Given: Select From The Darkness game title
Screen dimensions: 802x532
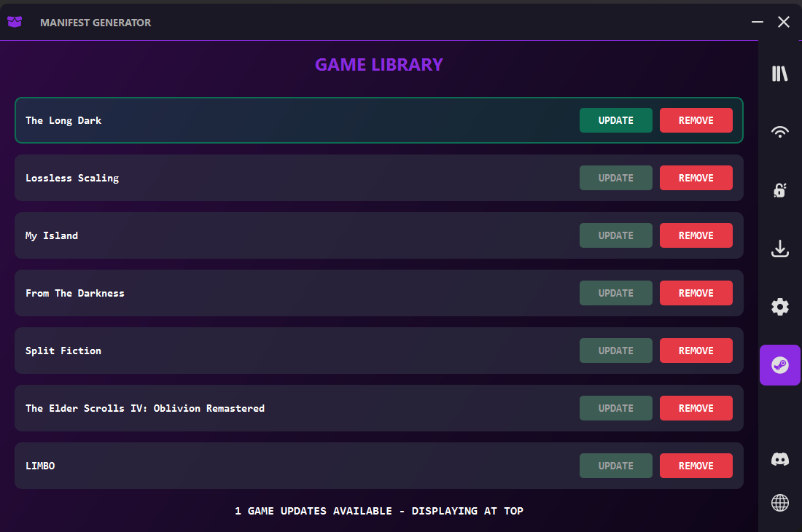Looking at the screenshot, I should [74, 294].
